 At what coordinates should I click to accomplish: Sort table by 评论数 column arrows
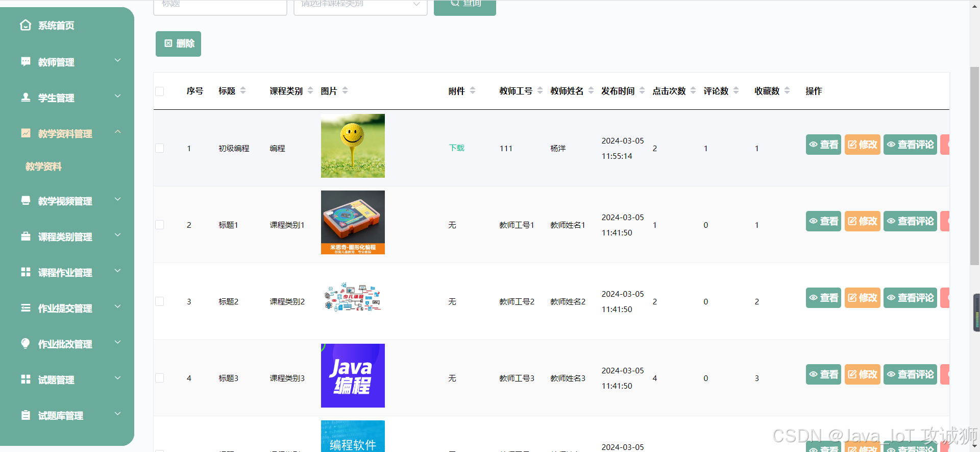736,90
